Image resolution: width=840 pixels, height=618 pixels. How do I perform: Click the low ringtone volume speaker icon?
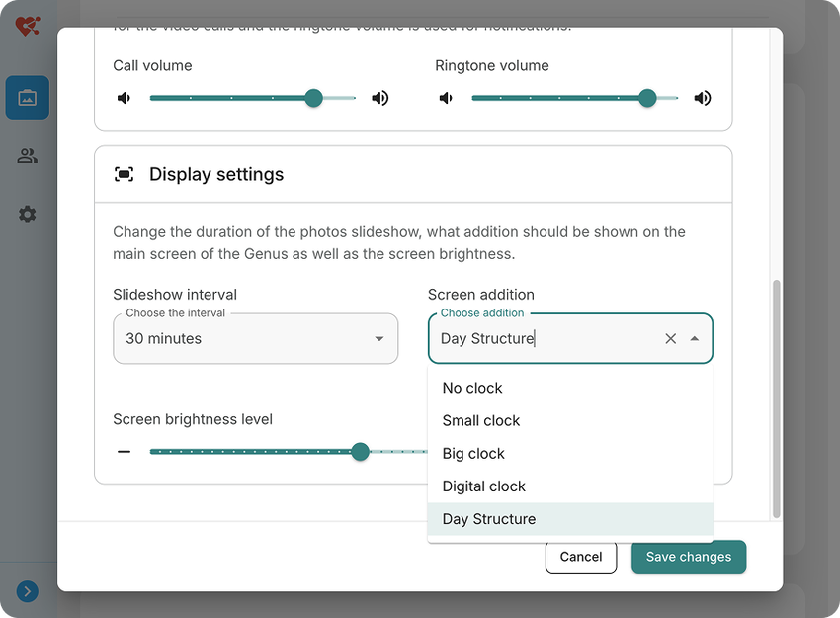click(x=446, y=98)
